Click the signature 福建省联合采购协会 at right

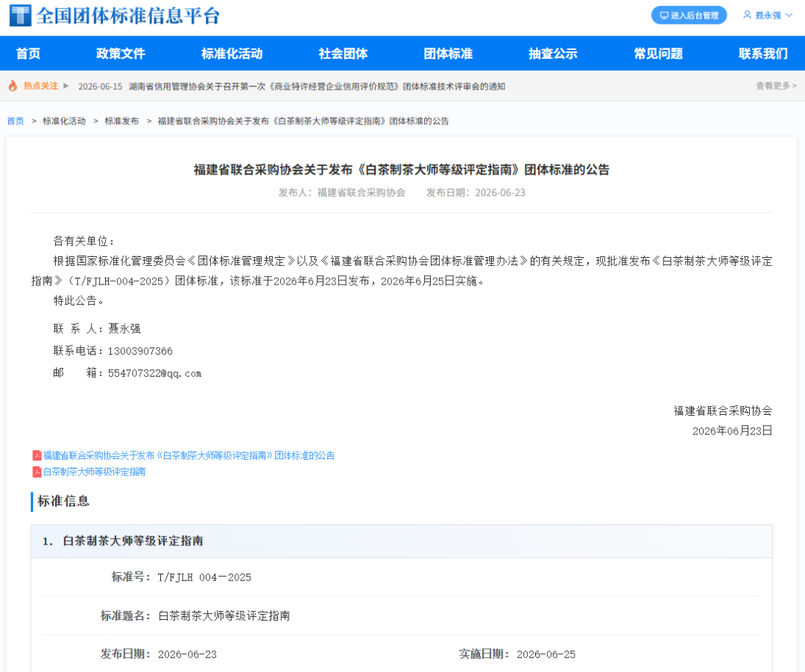click(x=723, y=411)
